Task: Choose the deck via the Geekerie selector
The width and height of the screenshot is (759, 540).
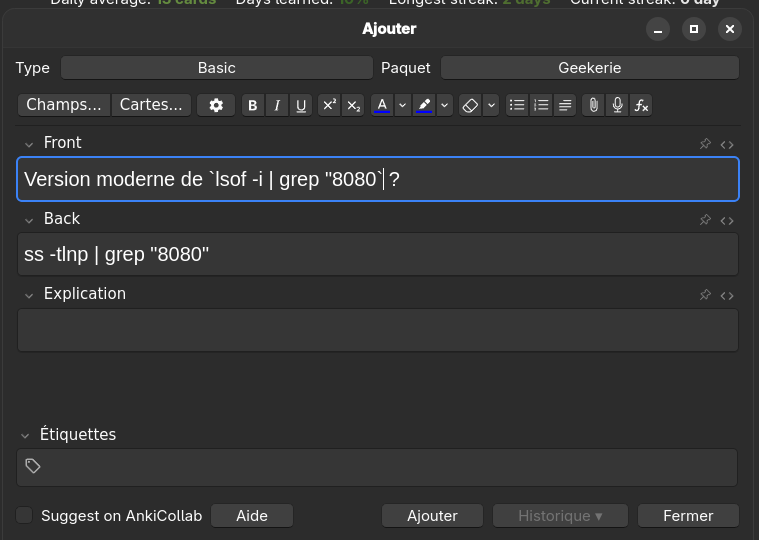Action: [x=589, y=68]
